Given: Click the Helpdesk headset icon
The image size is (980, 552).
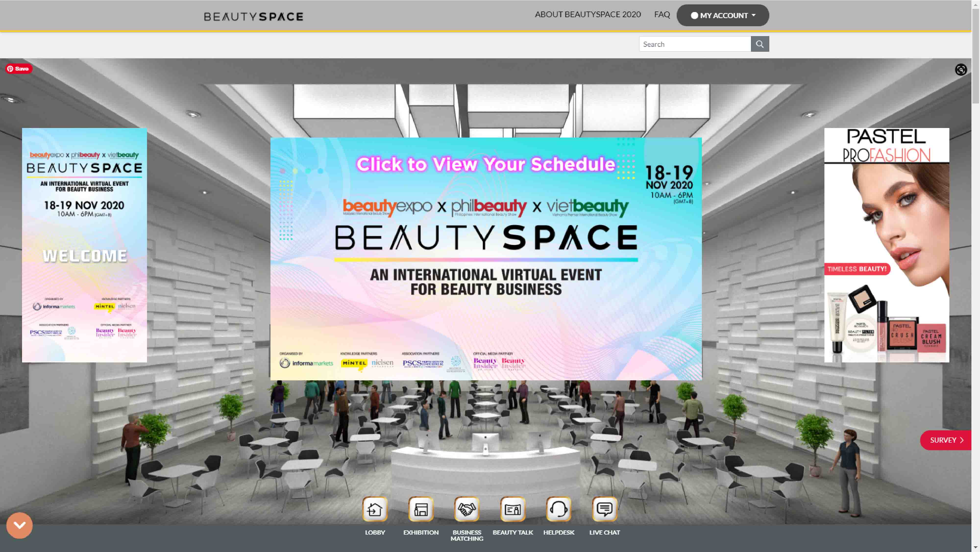Looking at the screenshot, I should pos(559,509).
